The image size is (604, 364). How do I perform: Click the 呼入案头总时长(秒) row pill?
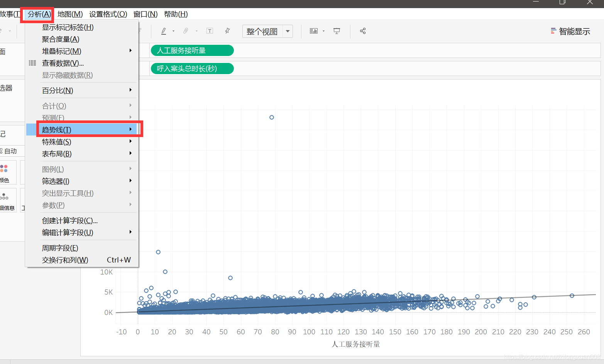pyautogui.click(x=192, y=69)
